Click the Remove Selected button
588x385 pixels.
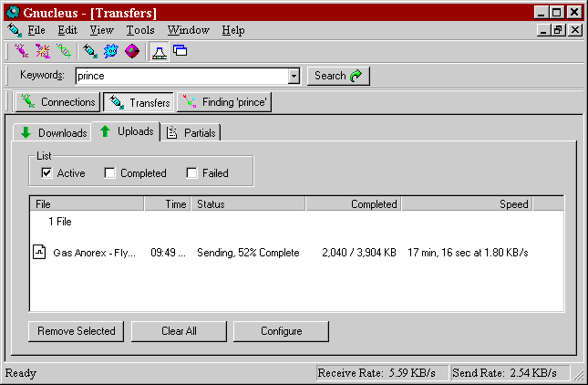click(x=77, y=331)
